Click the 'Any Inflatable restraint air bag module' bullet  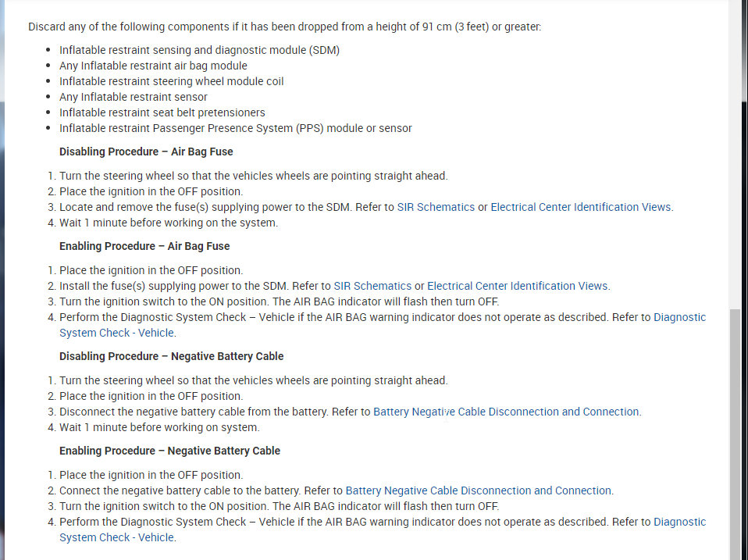click(153, 66)
